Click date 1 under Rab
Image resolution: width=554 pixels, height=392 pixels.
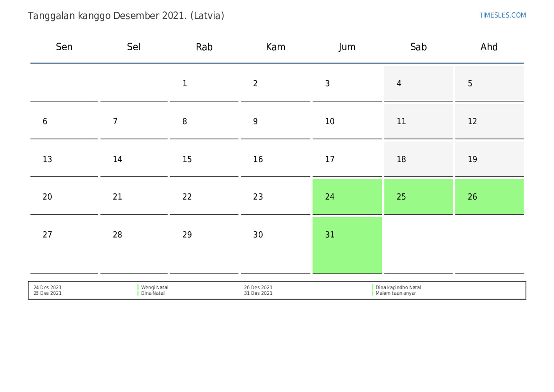(x=185, y=84)
